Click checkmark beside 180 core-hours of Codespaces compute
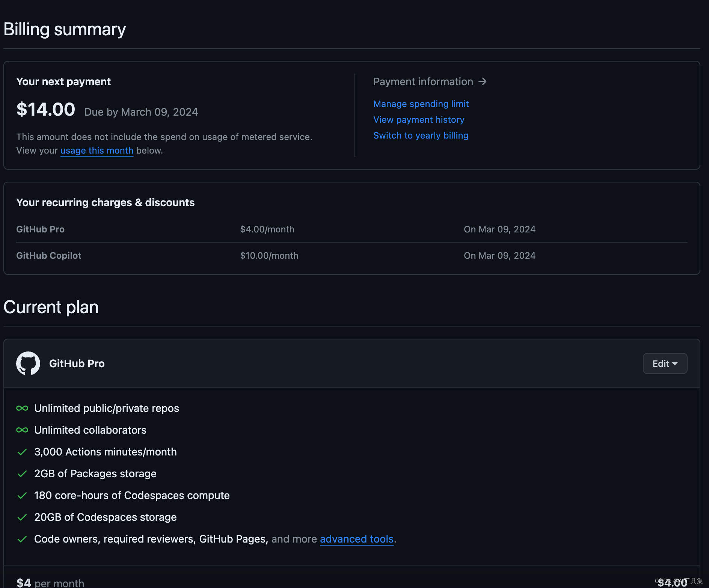This screenshot has width=709, height=588. (22, 495)
